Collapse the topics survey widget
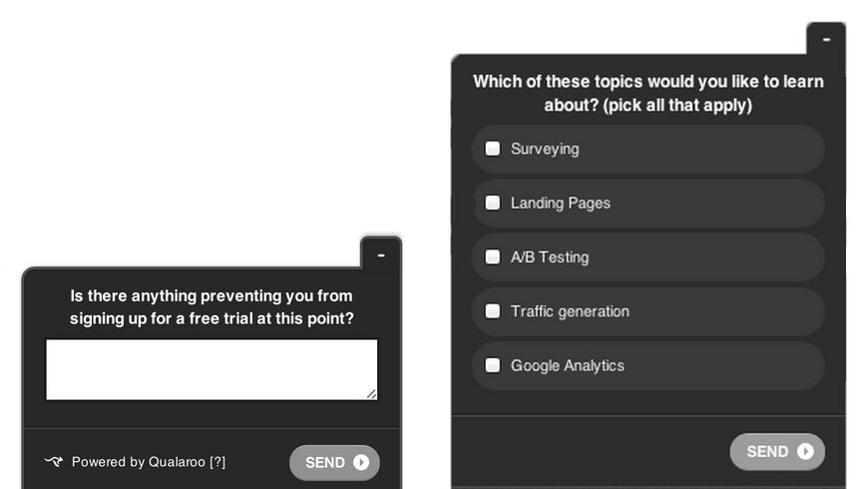This screenshot has height=489, width=868. [x=826, y=40]
